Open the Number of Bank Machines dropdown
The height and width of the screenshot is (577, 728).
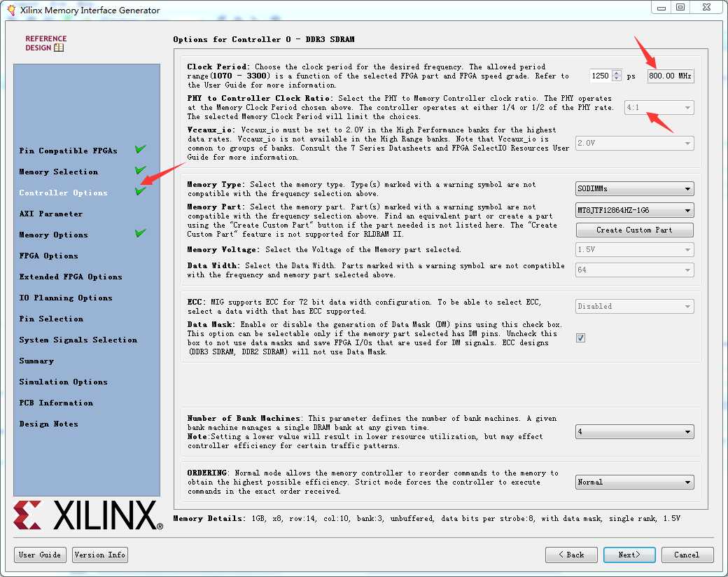pyautogui.click(x=635, y=431)
